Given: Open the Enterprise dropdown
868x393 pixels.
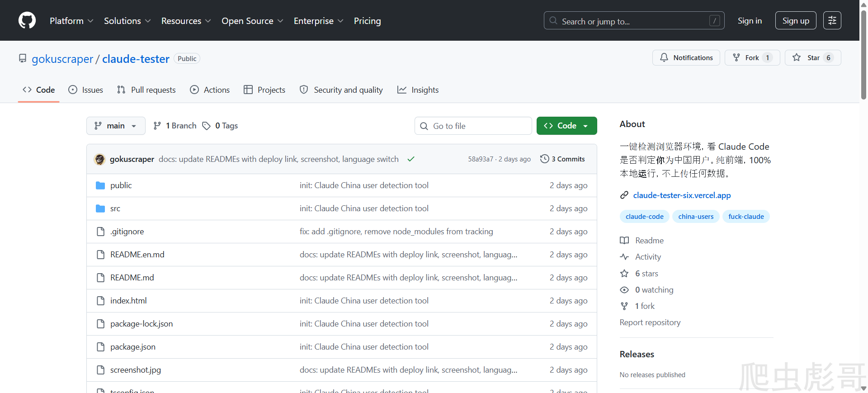Looking at the screenshot, I should tap(318, 21).
